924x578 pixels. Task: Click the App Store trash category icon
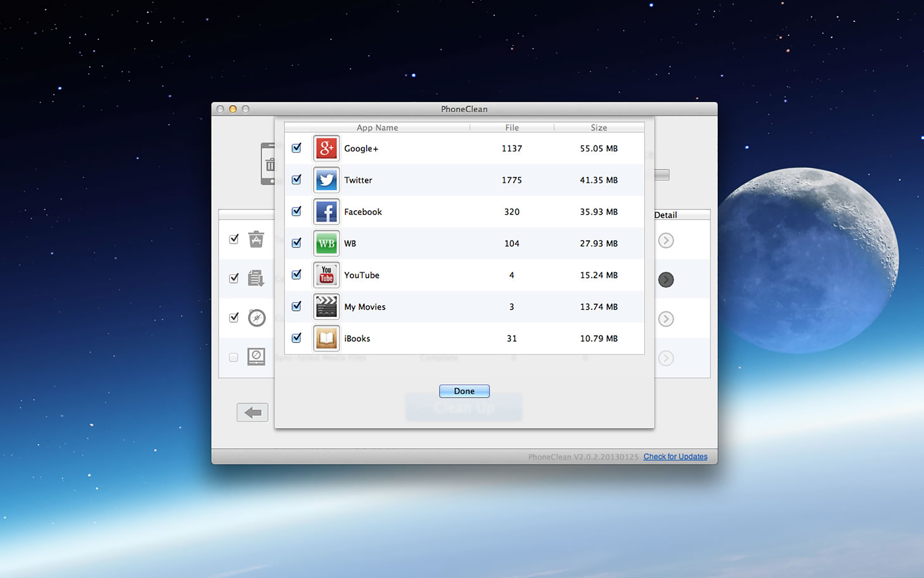pyautogui.click(x=256, y=239)
